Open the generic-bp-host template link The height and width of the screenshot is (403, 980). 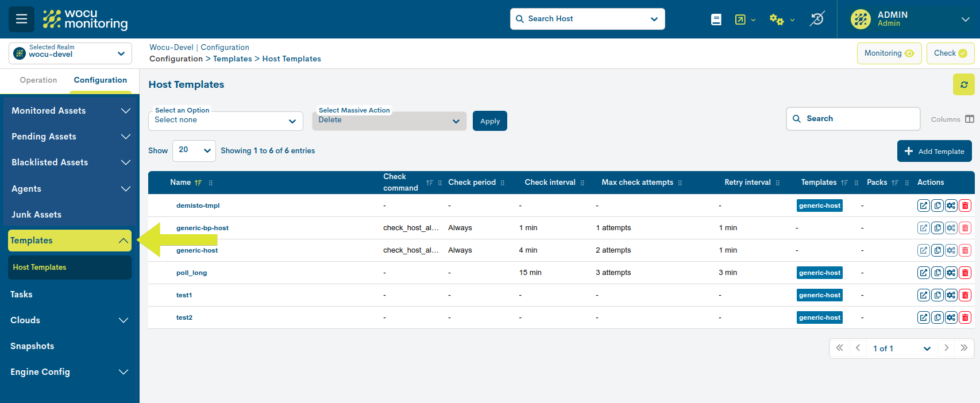tap(202, 228)
